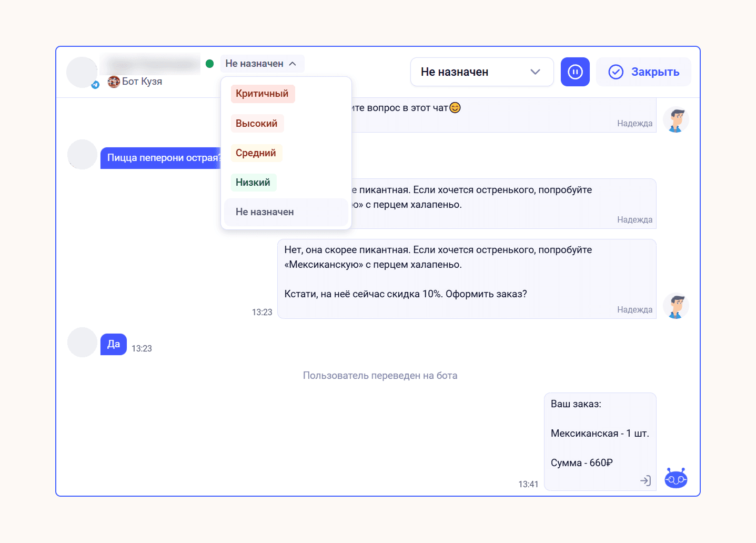Select the Высокий priority option
Screen dimensions: 756x543
coord(257,124)
